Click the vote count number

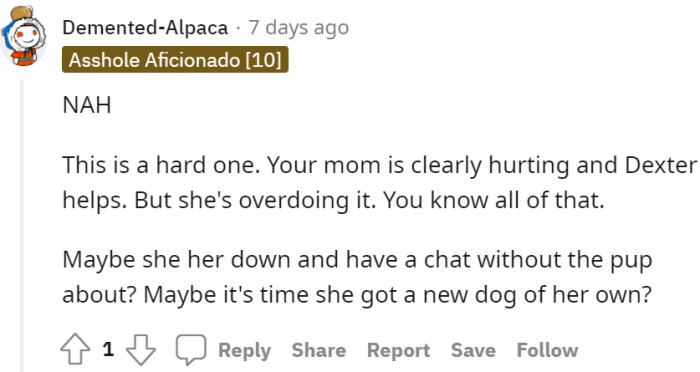point(108,349)
